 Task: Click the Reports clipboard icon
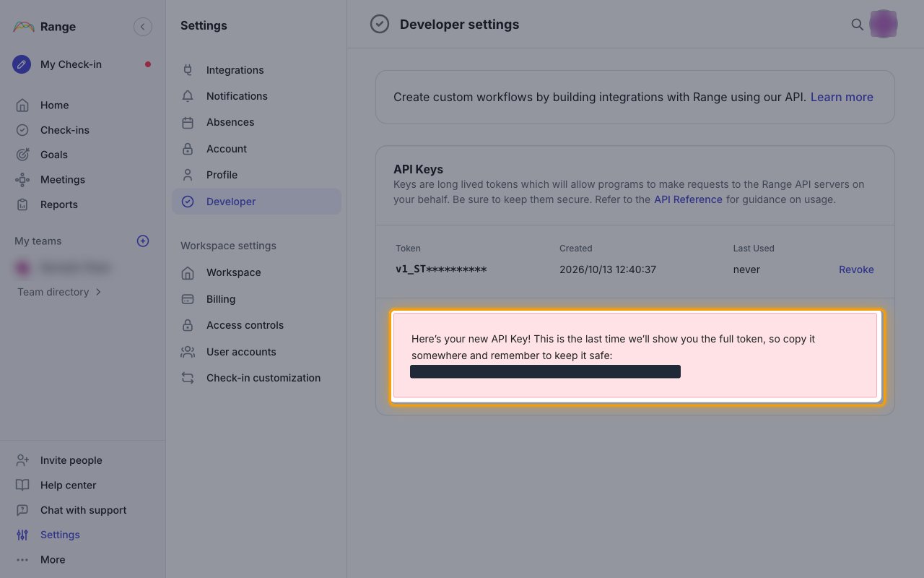click(x=22, y=204)
